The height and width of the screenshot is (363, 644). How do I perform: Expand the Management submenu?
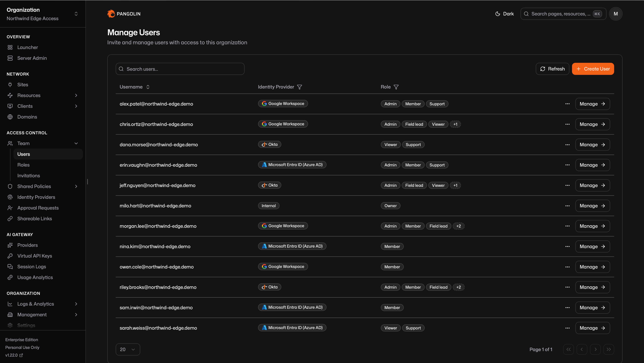[76, 315]
